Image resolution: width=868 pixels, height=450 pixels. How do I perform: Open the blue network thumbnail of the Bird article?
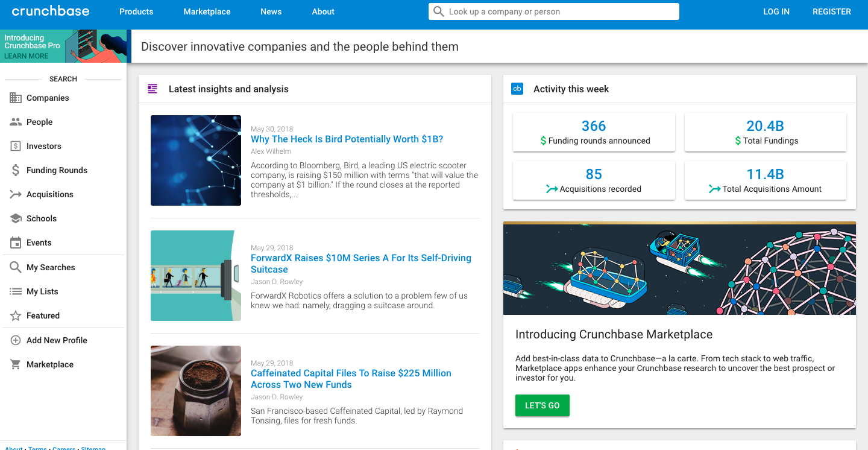click(196, 160)
